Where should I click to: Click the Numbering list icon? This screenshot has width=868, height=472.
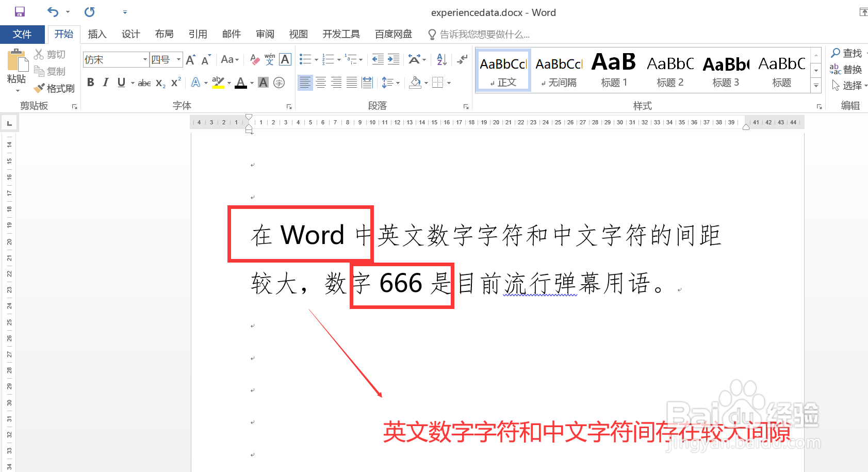click(x=328, y=60)
